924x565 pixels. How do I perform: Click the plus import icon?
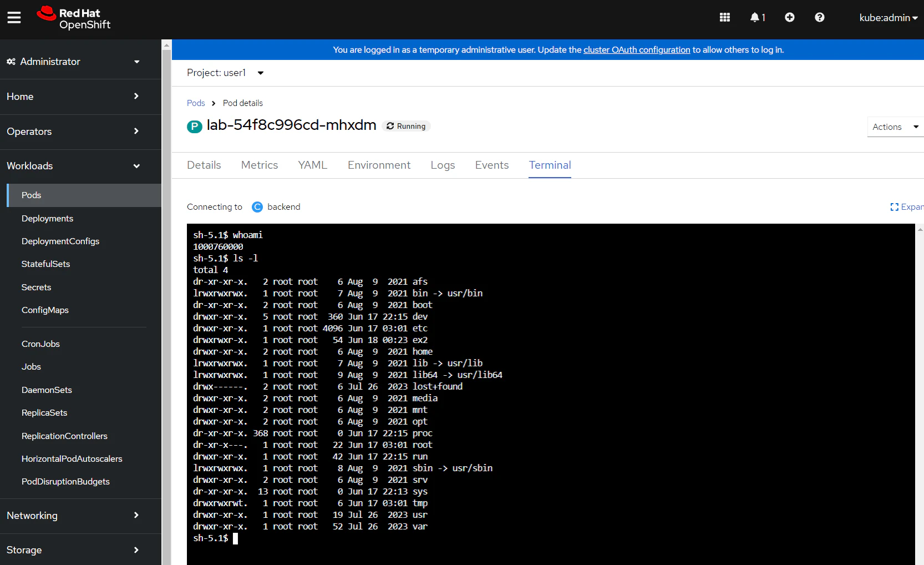tap(789, 18)
